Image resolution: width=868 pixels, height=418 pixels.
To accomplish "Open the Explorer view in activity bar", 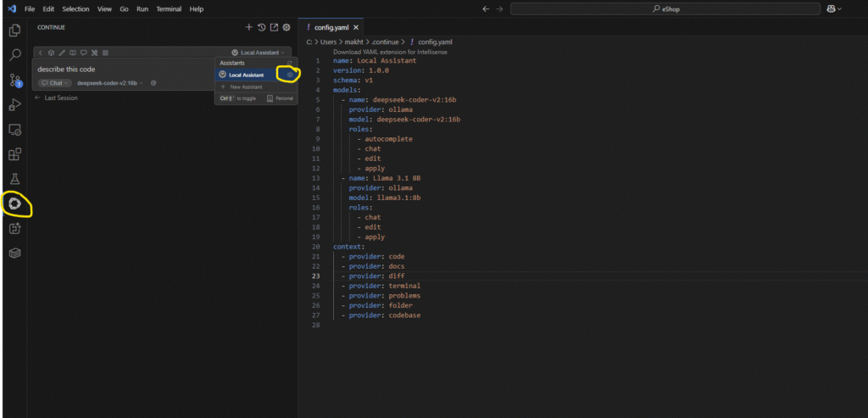I will [x=15, y=31].
